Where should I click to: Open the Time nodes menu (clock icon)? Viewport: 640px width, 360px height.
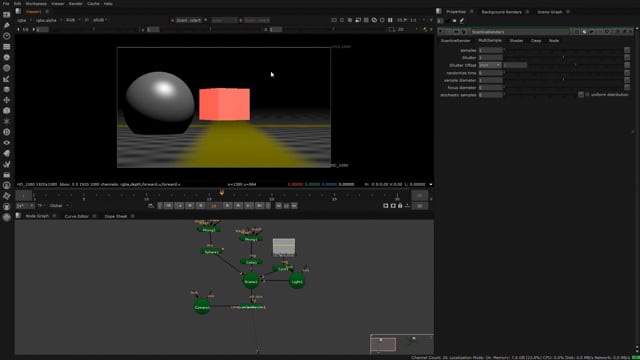[7, 36]
